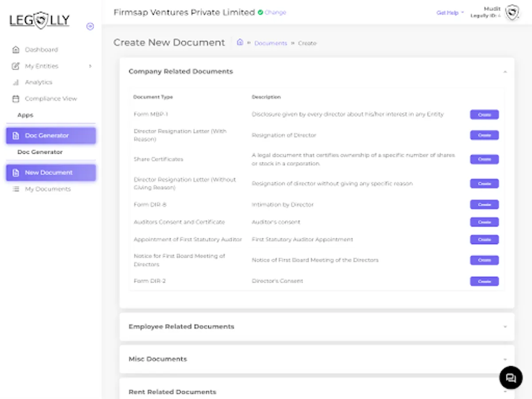Click the breadcrumb home icon
532x399 pixels.
point(240,43)
